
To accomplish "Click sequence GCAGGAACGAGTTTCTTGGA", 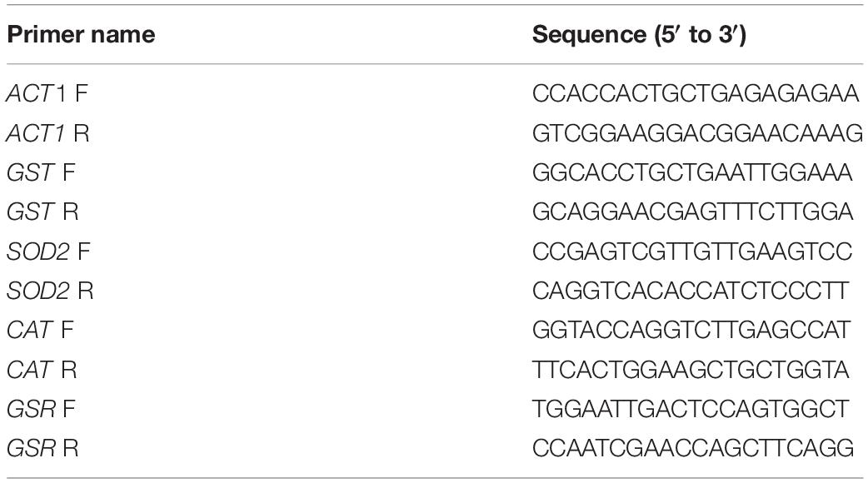I will [692, 212].
